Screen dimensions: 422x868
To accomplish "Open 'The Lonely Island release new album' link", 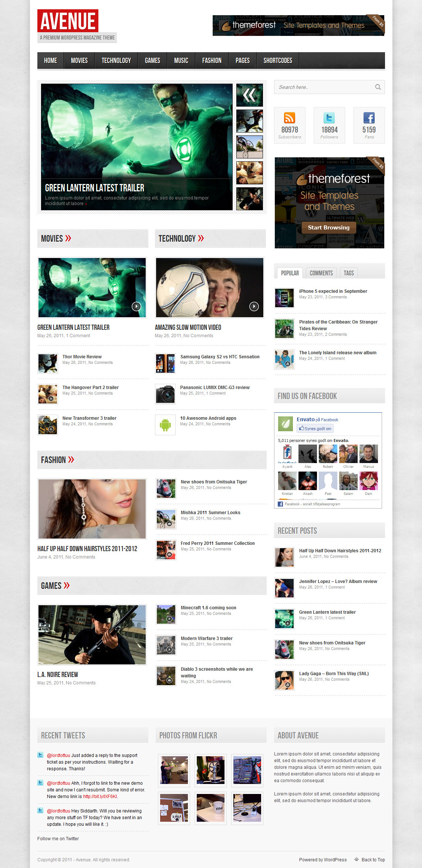I will [x=338, y=353].
